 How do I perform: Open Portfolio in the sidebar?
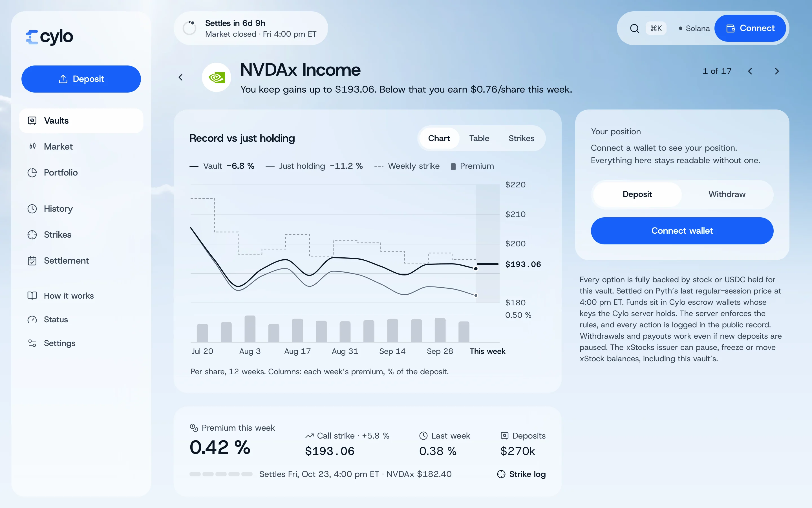[81, 172]
